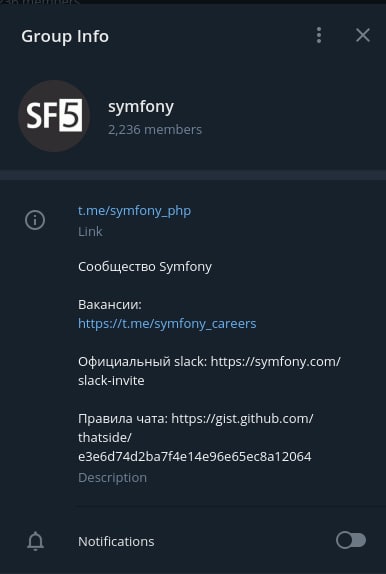Image resolution: width=386 pixels, height=574 pixels.
Task: Open the three-dot more options menu
Action: (x=319, y=36)
